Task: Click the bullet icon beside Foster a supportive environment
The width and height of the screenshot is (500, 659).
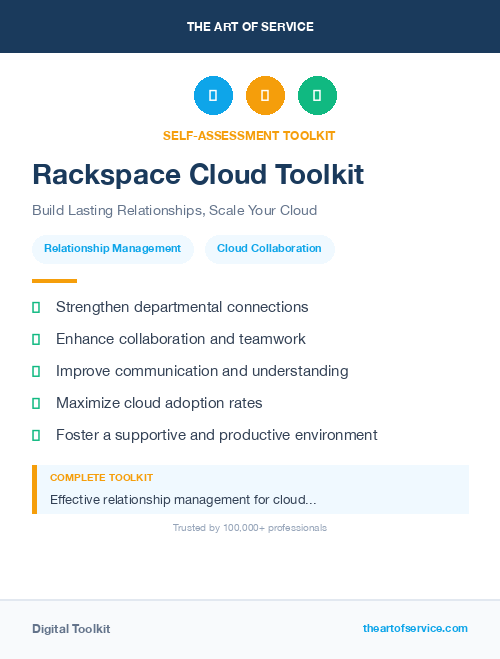Action: tap(36, 435)
